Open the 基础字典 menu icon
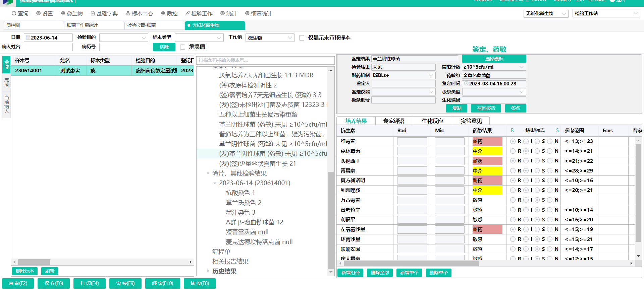The width and height of the screenshot is (644, 290). pyautogui.click(x=104, y=13)
